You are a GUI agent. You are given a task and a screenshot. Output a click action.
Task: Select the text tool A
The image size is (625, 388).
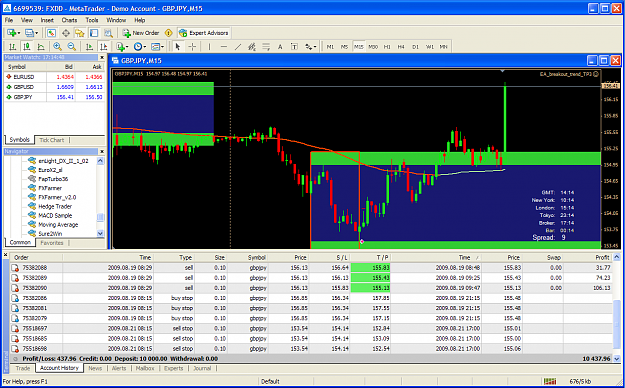pos(280,47)
